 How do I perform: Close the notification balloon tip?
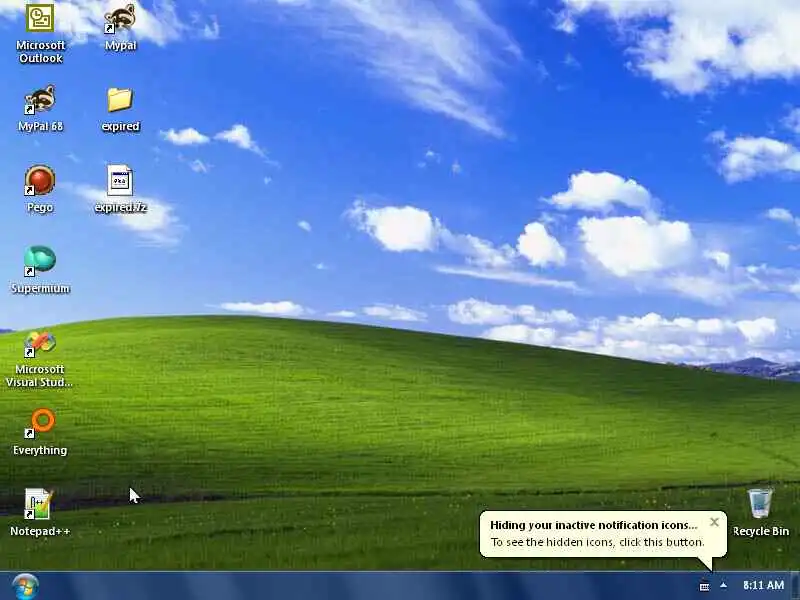click(x=714, y=522)
